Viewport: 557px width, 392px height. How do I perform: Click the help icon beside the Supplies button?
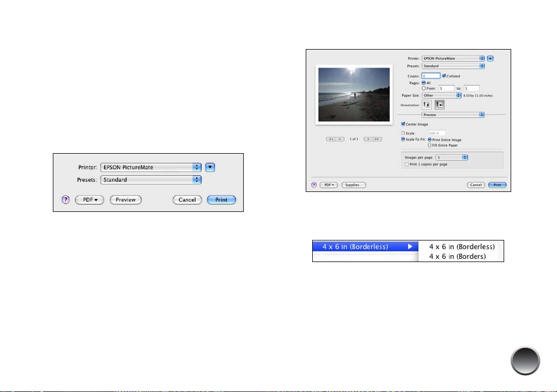(314, 185)
